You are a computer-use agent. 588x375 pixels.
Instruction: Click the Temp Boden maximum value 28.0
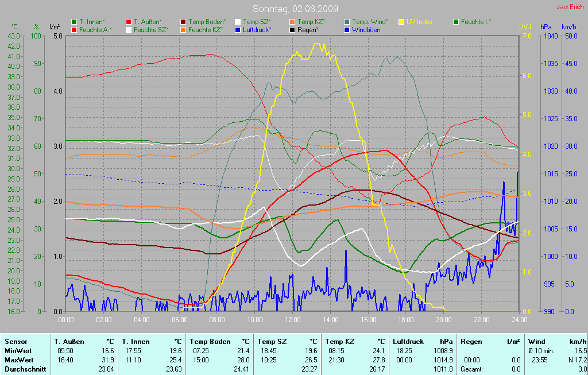click(x=243, y=360)
